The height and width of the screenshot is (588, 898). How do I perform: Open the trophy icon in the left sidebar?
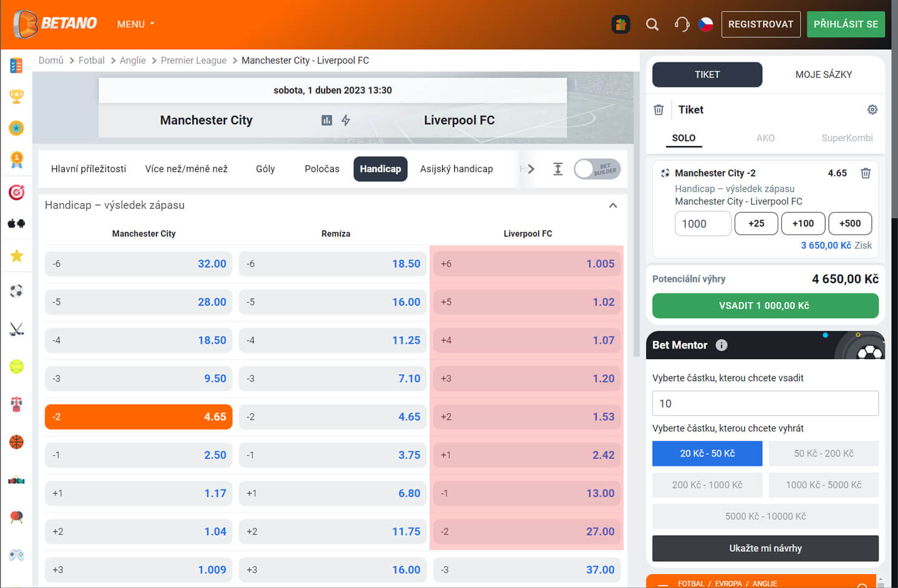pyautogui.click(x=16, y=97)
